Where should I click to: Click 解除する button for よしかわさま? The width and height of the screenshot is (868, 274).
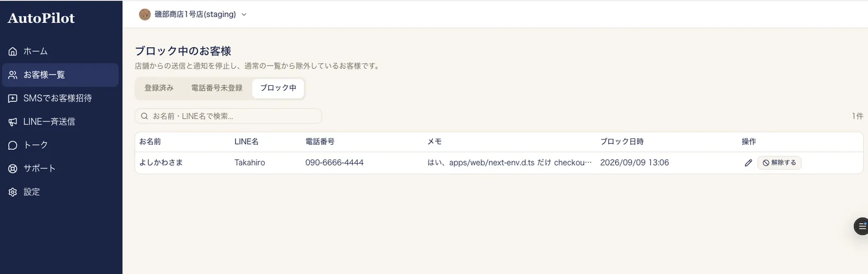(x=779, y=163)
